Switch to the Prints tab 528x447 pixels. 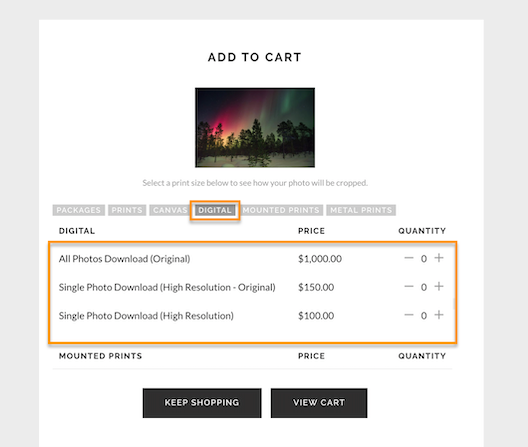pos(127,210)
